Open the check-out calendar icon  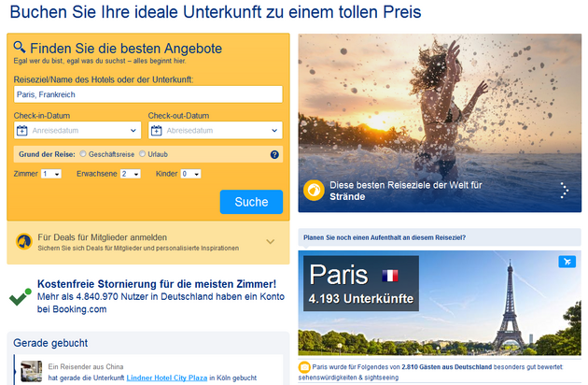pos(157,130)
